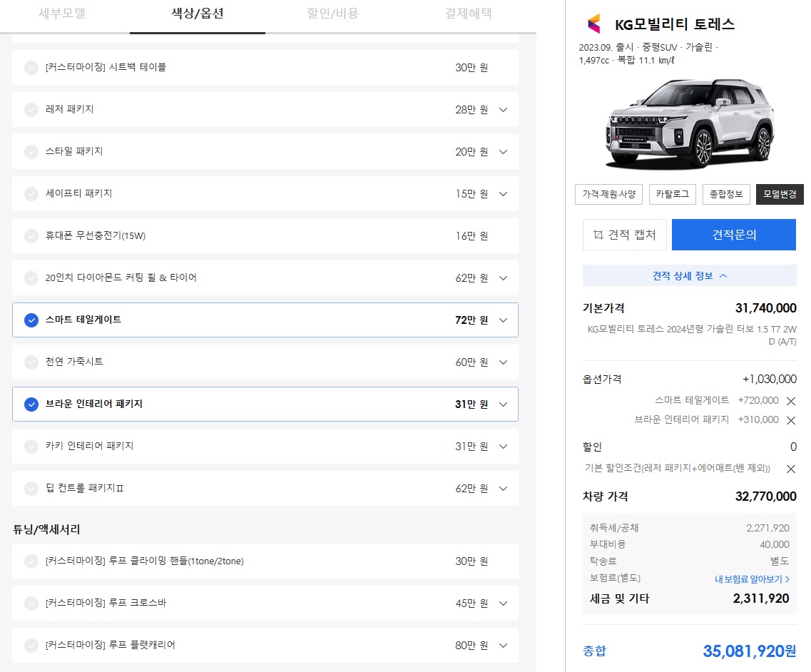The height and width of the screenshot is (672, 811).
Task: Click the crop icon on 견적 캡처
Action: point(598,235)
